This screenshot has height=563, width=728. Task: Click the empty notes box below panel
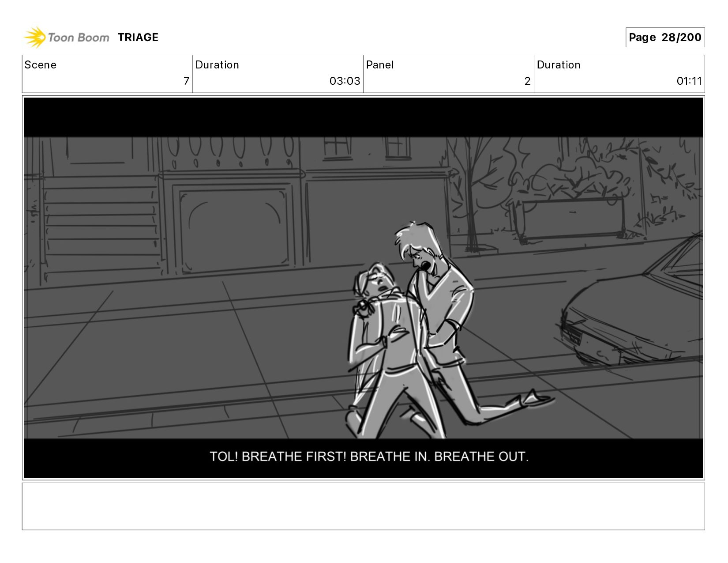(363, 506)
